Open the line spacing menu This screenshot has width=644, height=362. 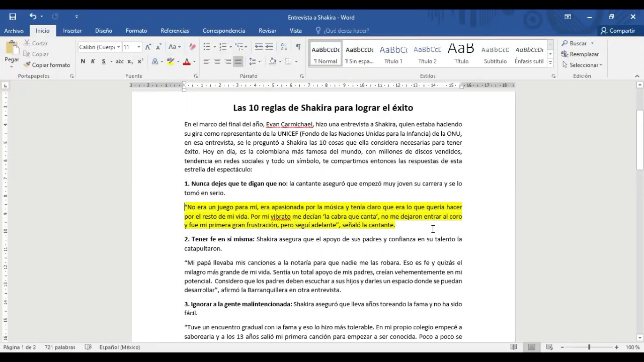(254, 61)
